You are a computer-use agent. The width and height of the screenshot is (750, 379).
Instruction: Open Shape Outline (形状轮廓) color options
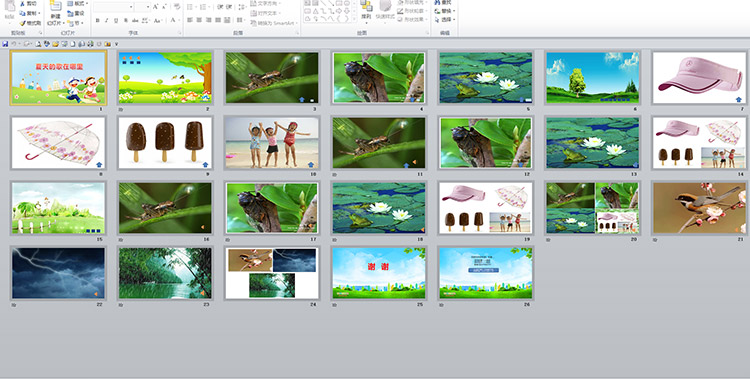coord(412,11)
